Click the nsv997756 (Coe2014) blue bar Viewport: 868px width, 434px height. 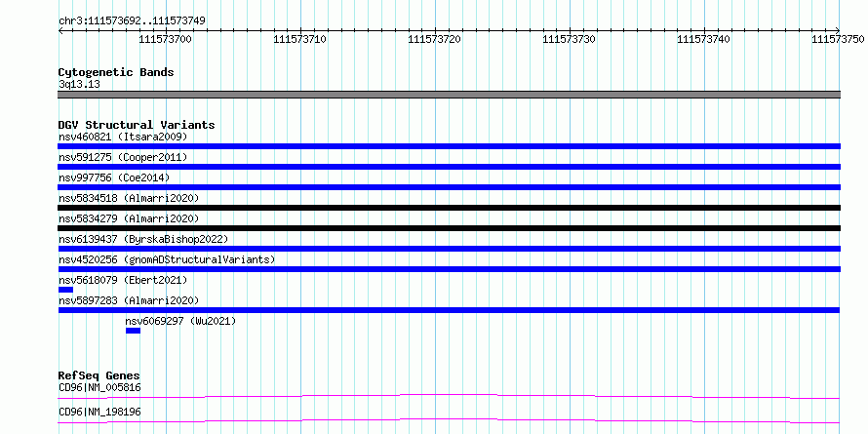[x=449, y=187]
